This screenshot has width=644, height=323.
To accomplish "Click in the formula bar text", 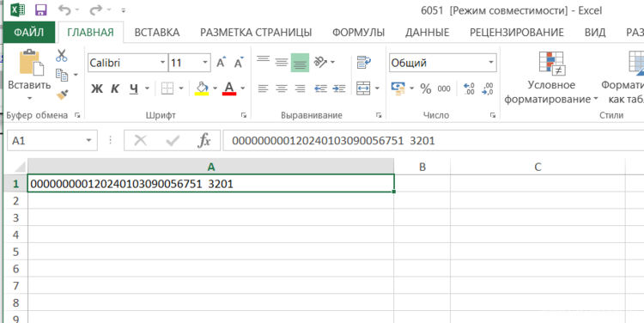I will (333, 141).
